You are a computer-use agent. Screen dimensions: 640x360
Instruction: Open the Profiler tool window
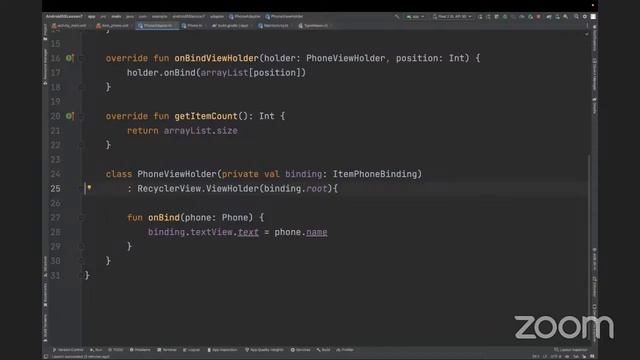[x=345, y=350]
